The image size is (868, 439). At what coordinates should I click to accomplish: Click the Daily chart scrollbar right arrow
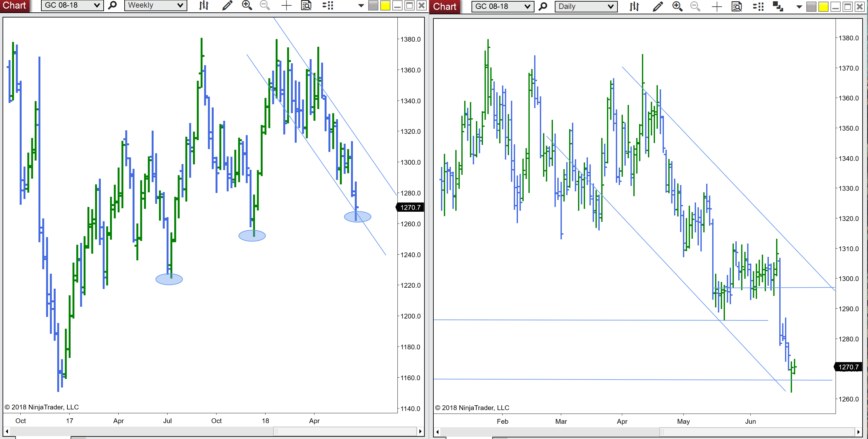pyautogui.click(x=858, y=432)
